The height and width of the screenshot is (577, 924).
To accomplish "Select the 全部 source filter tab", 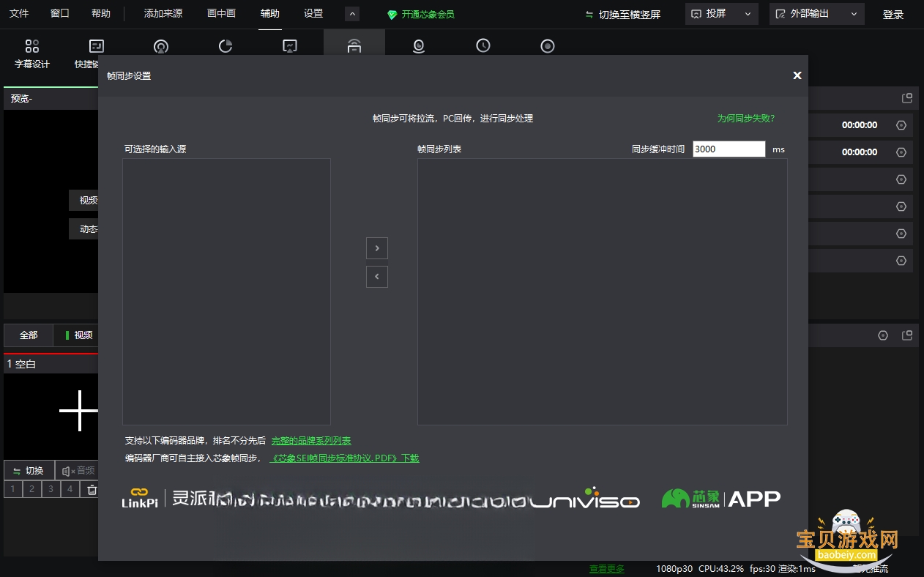I will coord(29,335).
